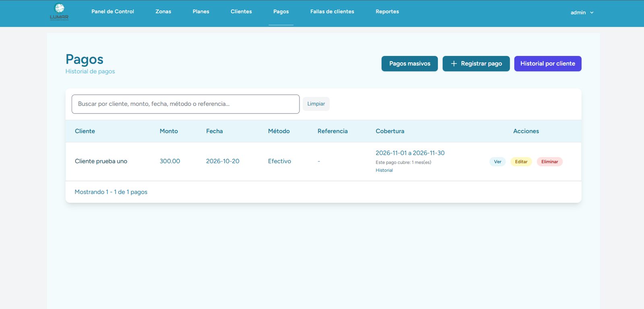Click the payment date 2026-10-20
This screenshot has height=309, width=644.
coord(223,161)
